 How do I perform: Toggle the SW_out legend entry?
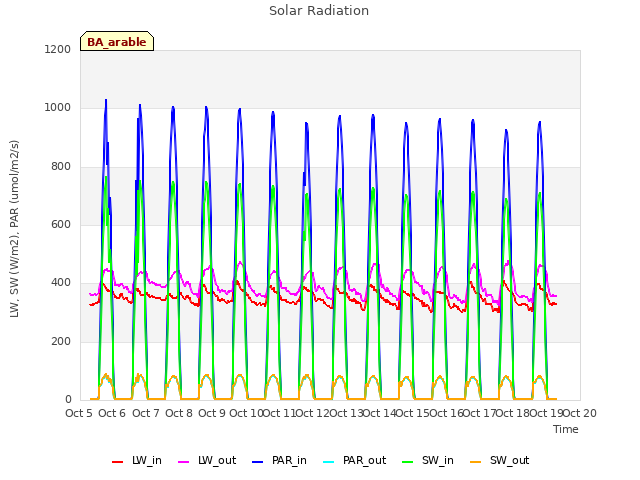click(499, 460)
